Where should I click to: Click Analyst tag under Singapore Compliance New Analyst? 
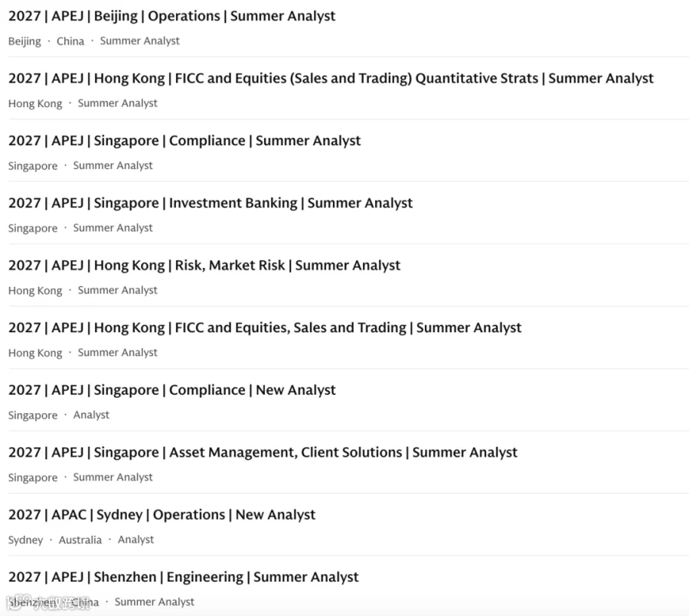91,416
